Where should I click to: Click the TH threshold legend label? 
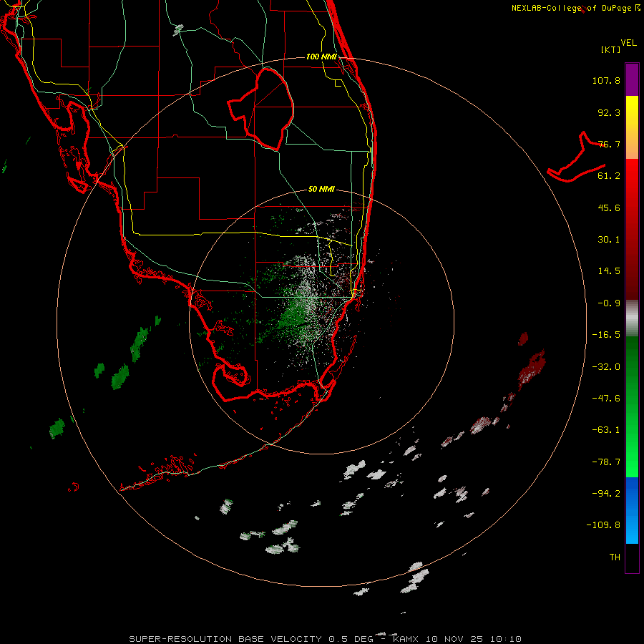point(615,557)
